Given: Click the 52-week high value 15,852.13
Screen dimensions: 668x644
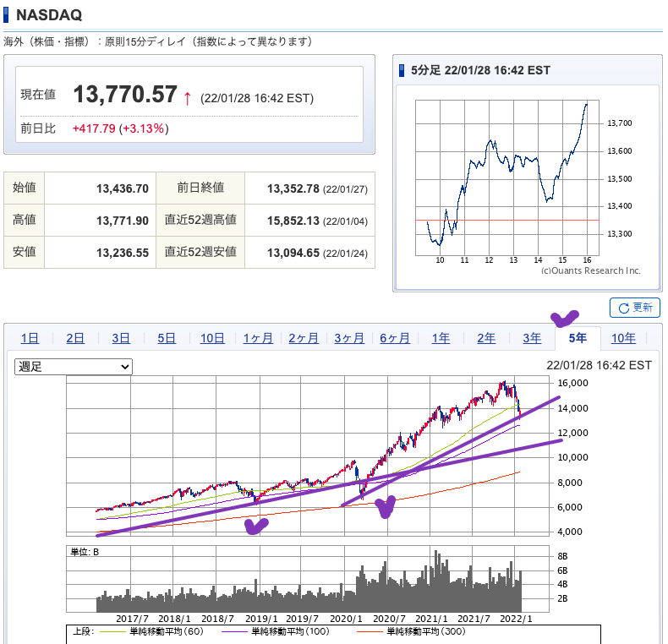Looking at the screenshot, I should coord(293,221).
